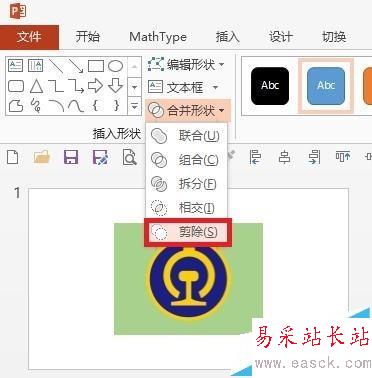Viewport: 372px width, 378px height.
Task: Choose 联合(U) merge option
Action: pyautogui.click(x=186, y=136)
